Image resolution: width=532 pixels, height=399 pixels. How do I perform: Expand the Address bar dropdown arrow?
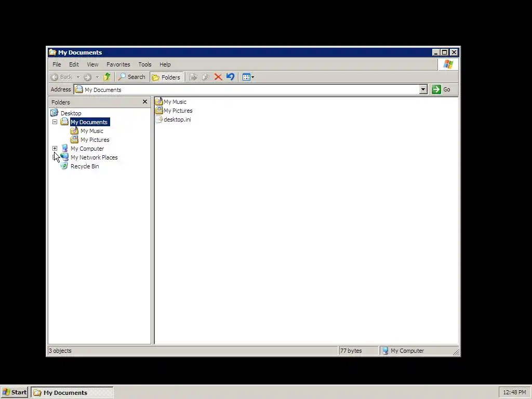pyautogui.click(x=423, y=89)
